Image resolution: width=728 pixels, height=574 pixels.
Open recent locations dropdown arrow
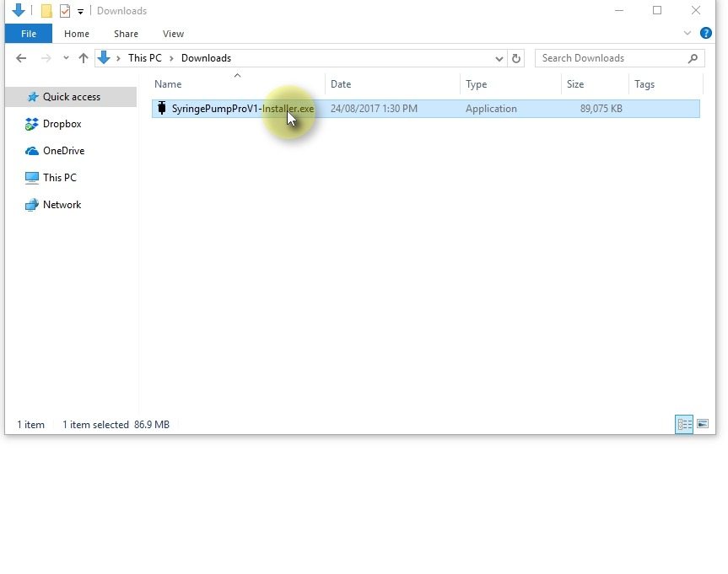tap(66, 58)
